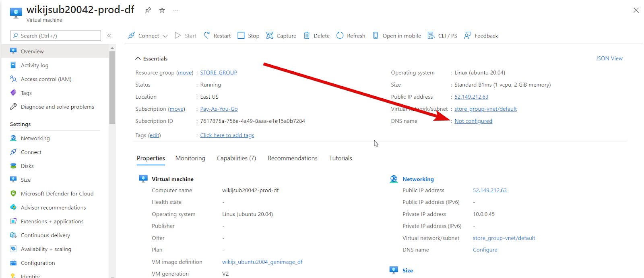The height and width of the screenshot is (278, 644).
Task: Switch to Recommendations tab
Action: (293, 158)
